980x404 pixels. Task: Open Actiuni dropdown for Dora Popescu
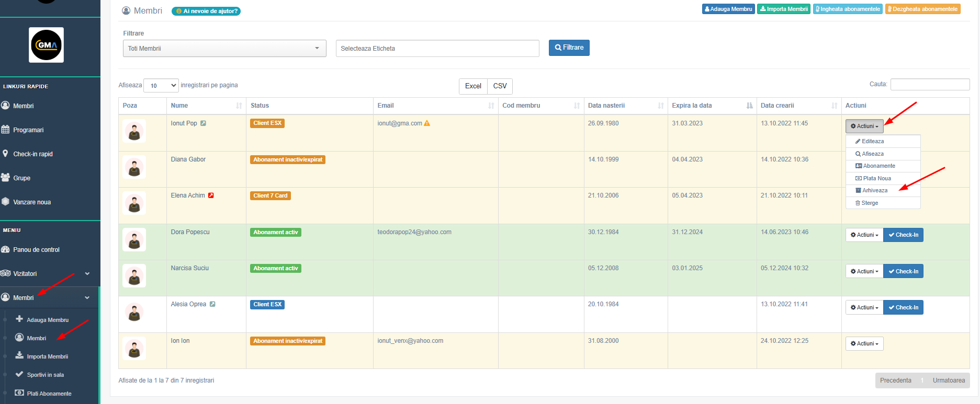click(864, 235)
